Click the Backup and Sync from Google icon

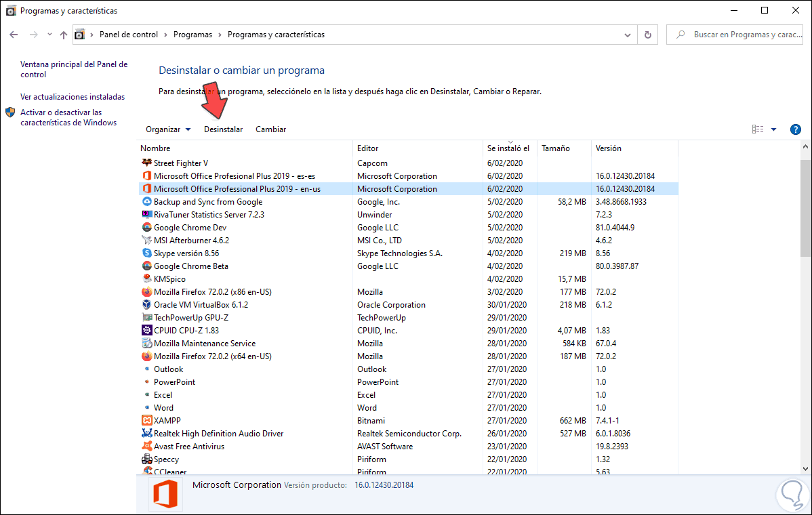[146, 202]
